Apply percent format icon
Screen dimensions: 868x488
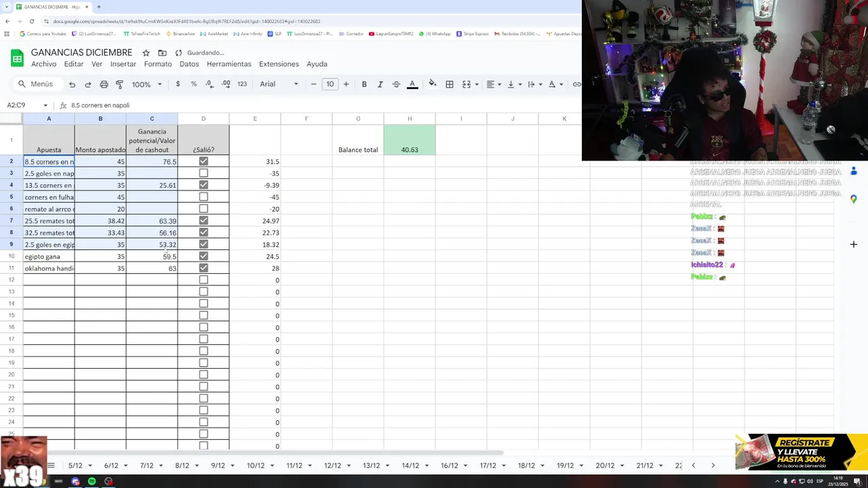[x=194, y=84]
